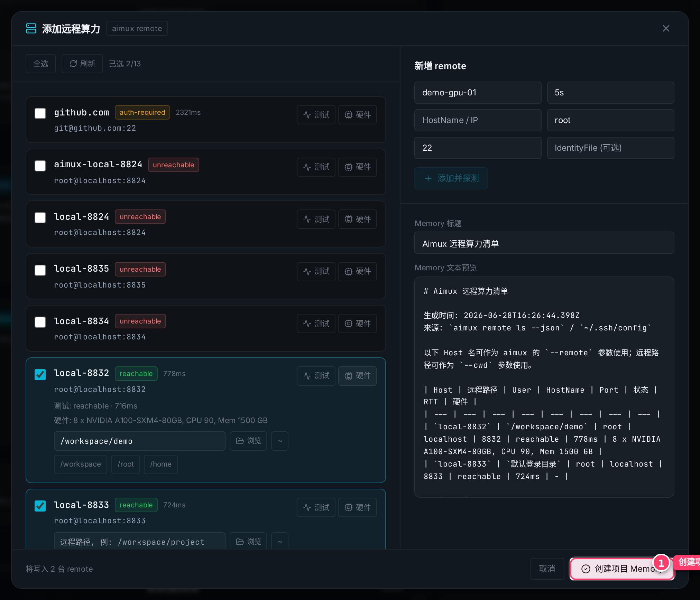This screenshot has width=700, height=600.
Task: Pick the /workspace path suggestion chip
Action: point(81,464)
